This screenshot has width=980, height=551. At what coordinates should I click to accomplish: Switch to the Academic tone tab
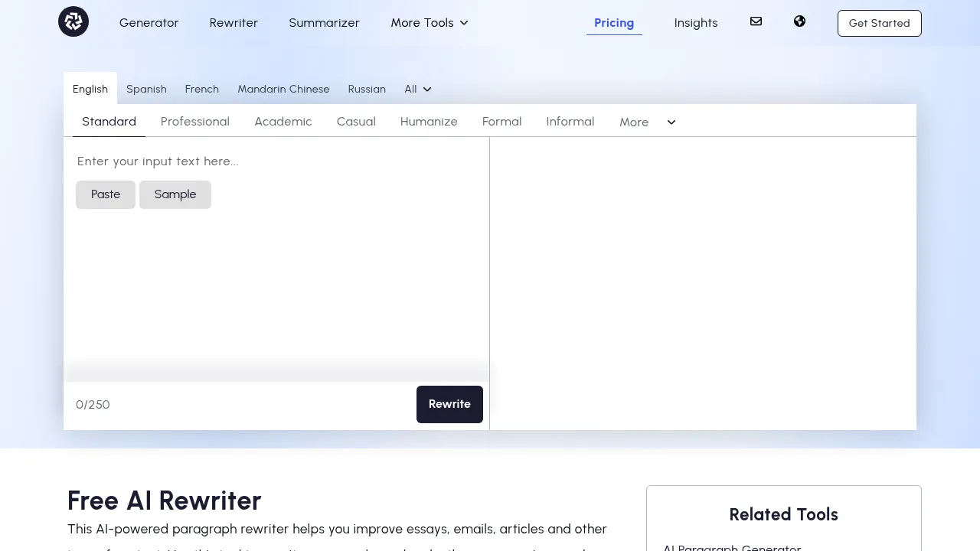[x=283, y=121]
